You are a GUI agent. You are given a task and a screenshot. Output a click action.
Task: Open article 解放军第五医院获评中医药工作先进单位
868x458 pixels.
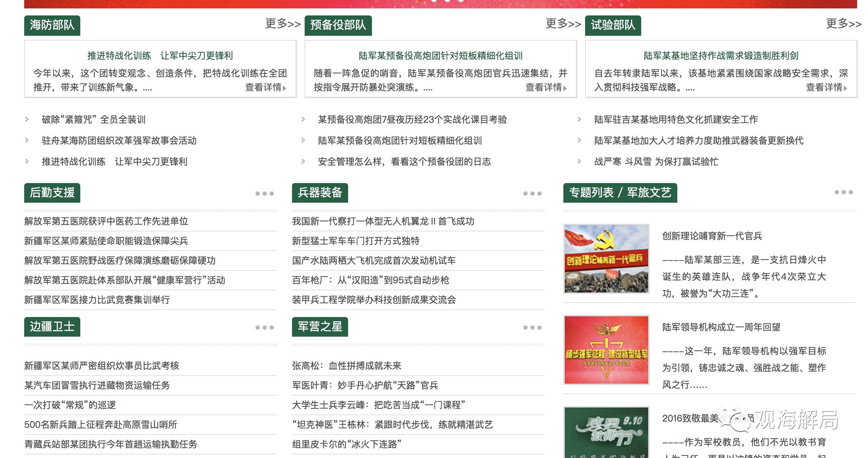click(106, 221)
